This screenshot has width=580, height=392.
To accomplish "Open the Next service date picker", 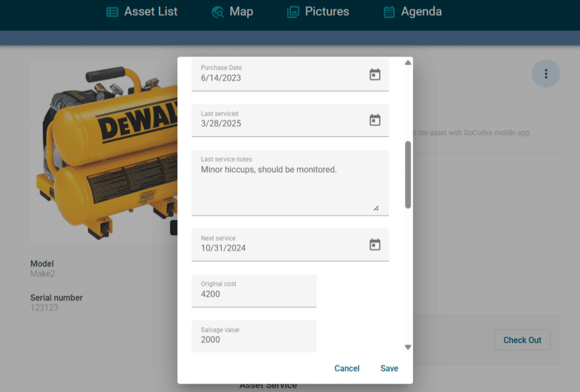I will tap(375, 244).
